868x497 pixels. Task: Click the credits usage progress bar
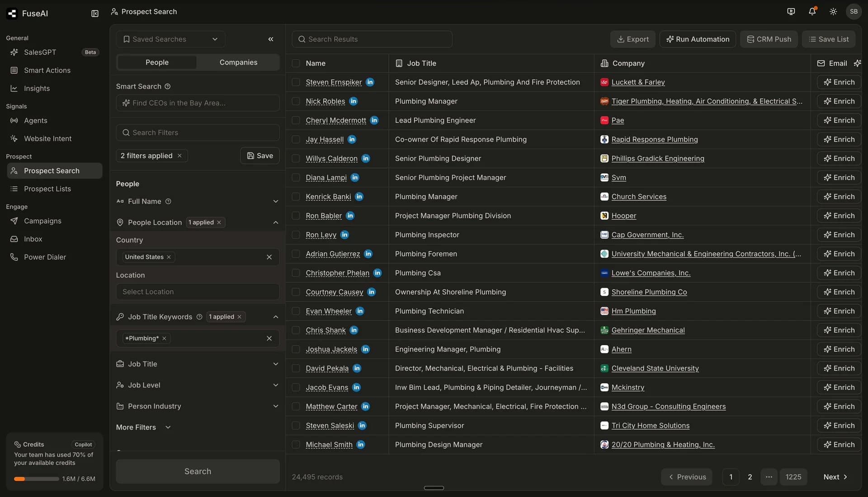(x=36, y=478)
